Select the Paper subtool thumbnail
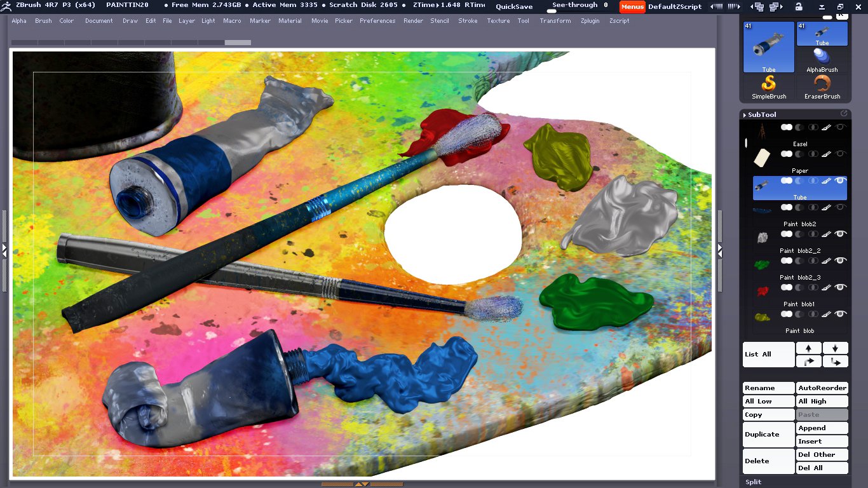Image resolution: width=868 pixels, height=488 pixels. (762, 157)
